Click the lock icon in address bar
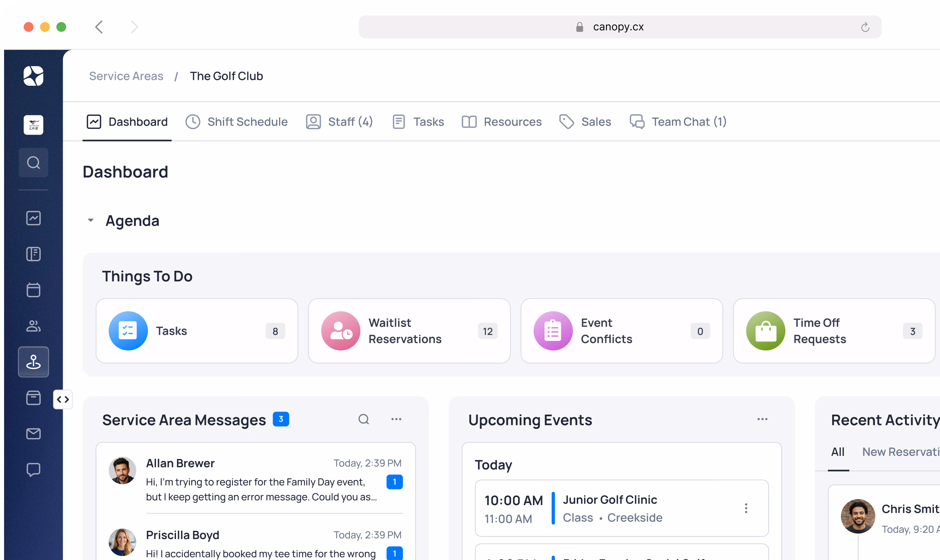 [580, 27]
